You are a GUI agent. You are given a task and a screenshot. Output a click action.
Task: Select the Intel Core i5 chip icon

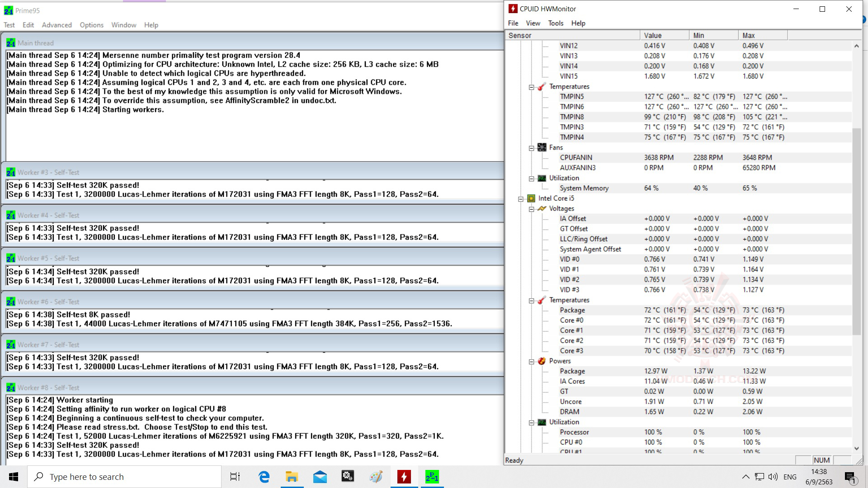(x=531, y=198)
